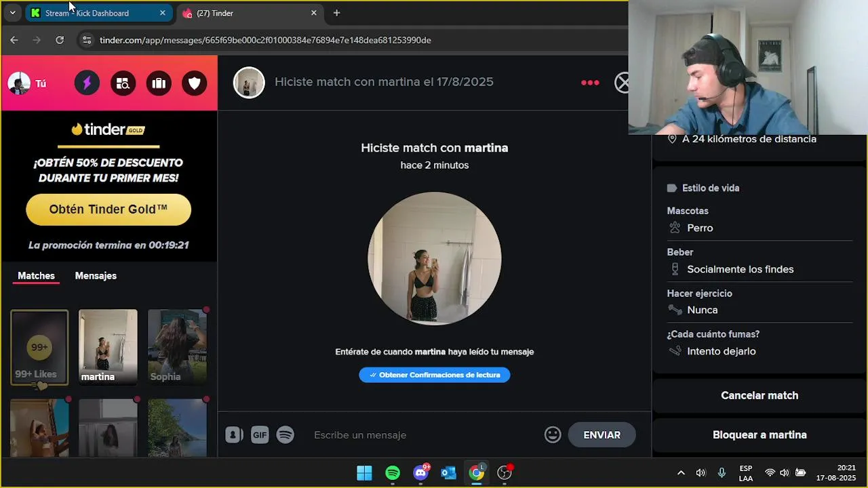Open the Windows Start menu
The image size is (868, 488).
pyautogui.click(x=364, y=473)
